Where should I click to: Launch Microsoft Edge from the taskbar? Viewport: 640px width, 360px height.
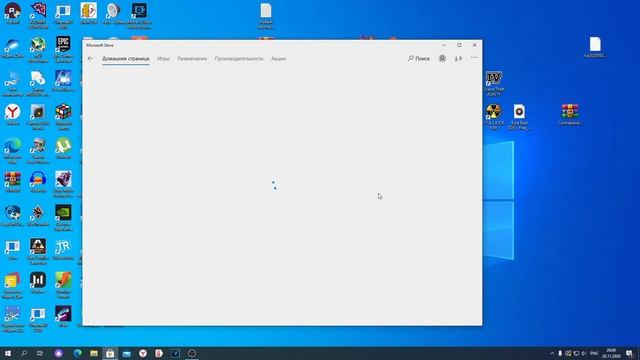[x=78, y=353]
